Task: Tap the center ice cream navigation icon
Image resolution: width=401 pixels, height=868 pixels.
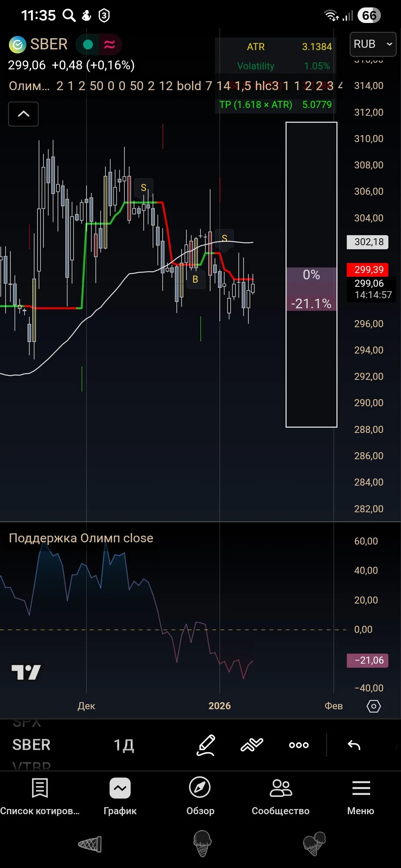Action: (x=202, y=844)
